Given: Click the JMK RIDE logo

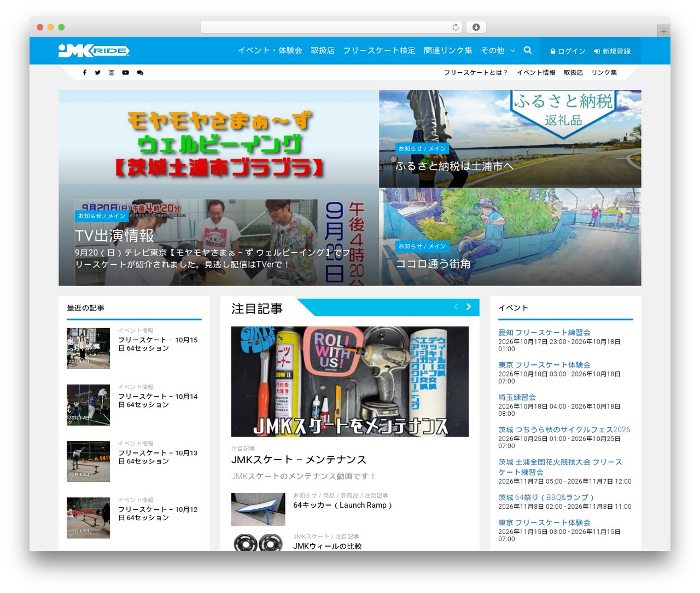Looking at the screenshot, I should (x=94, y=51).
